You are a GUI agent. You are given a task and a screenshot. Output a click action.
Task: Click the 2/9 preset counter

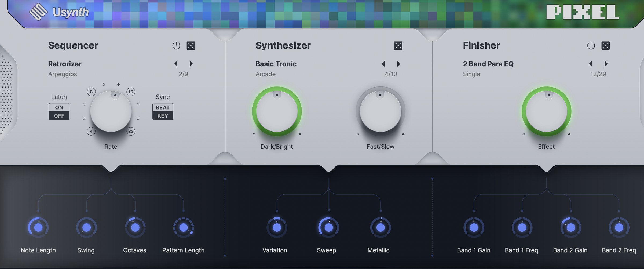183,74
